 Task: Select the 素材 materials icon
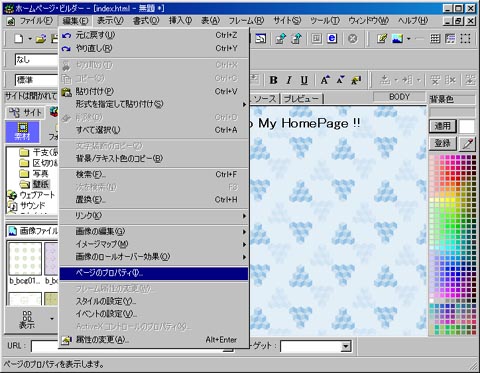tap(22, 131)
